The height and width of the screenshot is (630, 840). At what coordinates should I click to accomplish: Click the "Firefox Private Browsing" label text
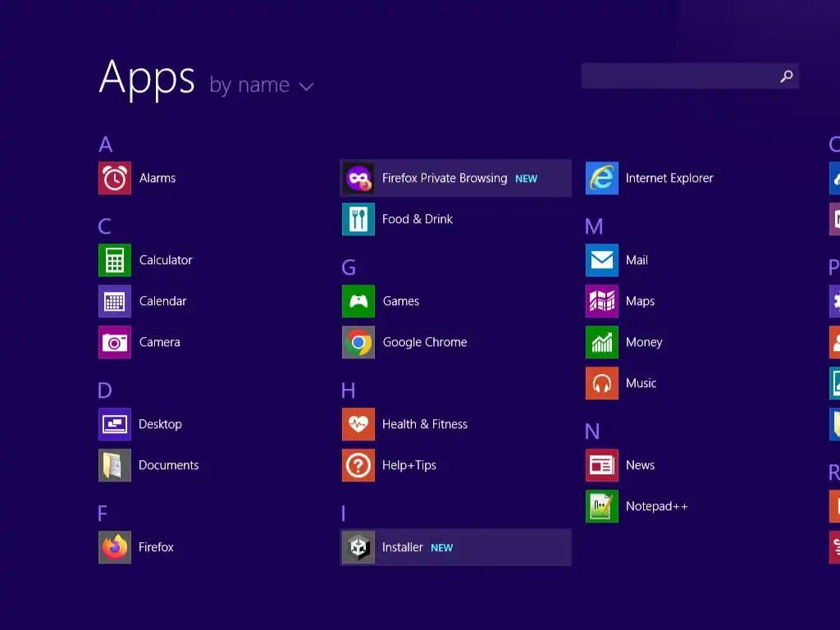445,178
